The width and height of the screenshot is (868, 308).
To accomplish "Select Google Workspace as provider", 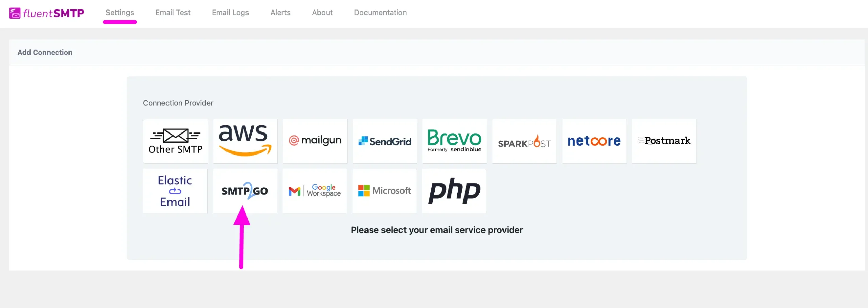I will pos(315,191).
